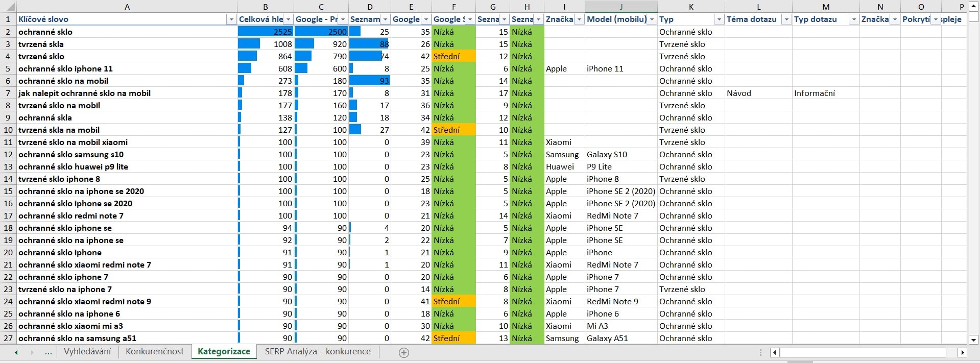Click the orange Střední cell in row 4

[453, 56]
